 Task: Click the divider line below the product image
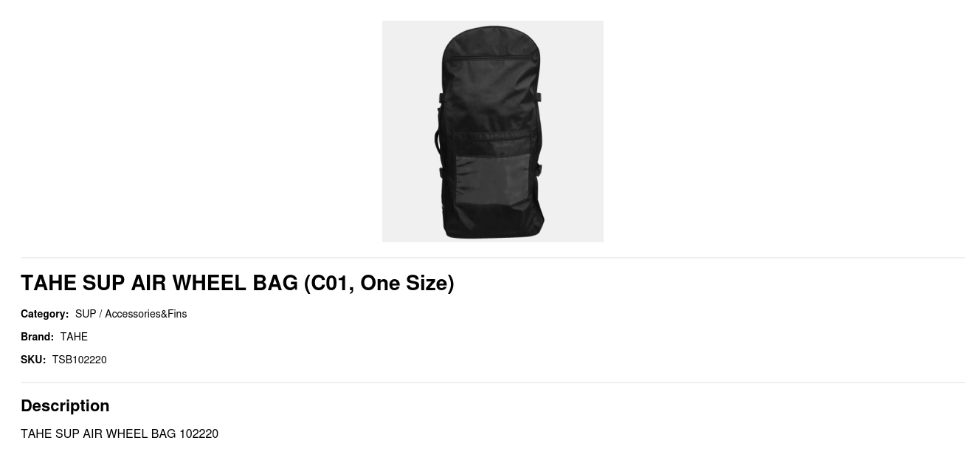(x=492, y=258)
